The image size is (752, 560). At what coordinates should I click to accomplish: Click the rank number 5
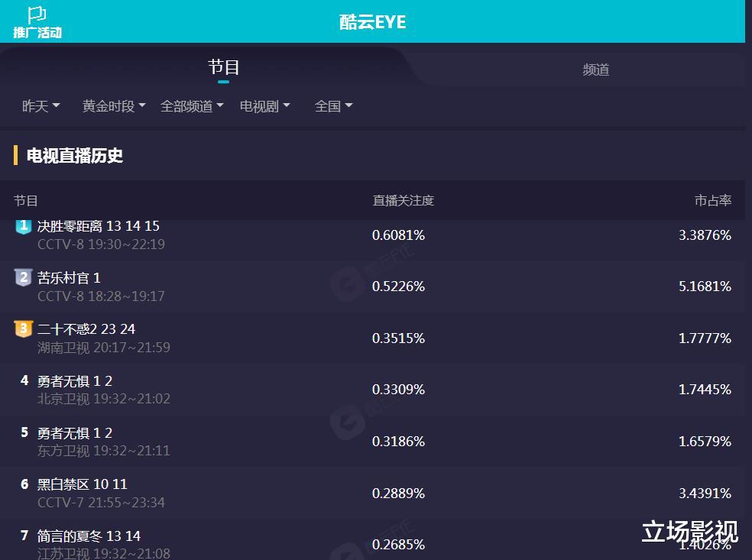click(24, 432)
